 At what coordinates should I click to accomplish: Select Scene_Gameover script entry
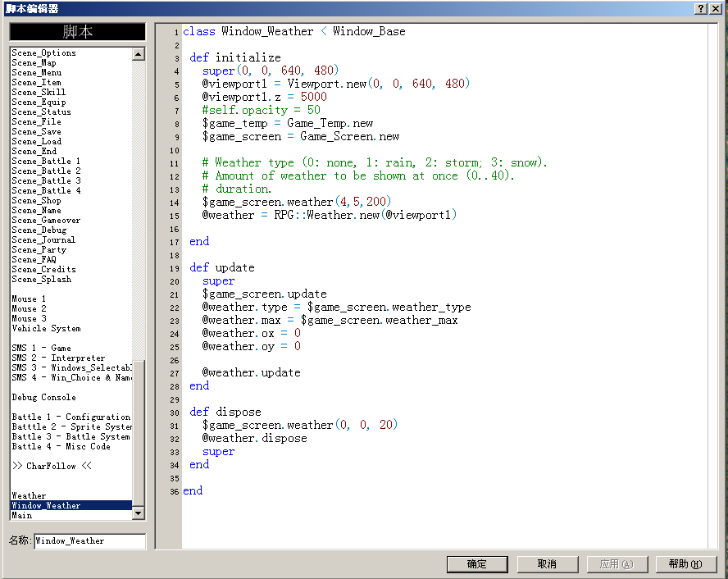(x=46, y=220)
